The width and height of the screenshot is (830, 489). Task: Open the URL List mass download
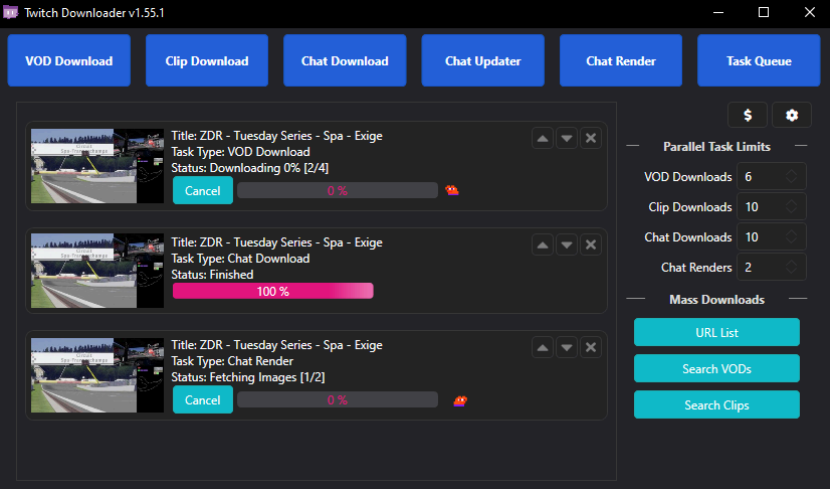tap(717, 332)
